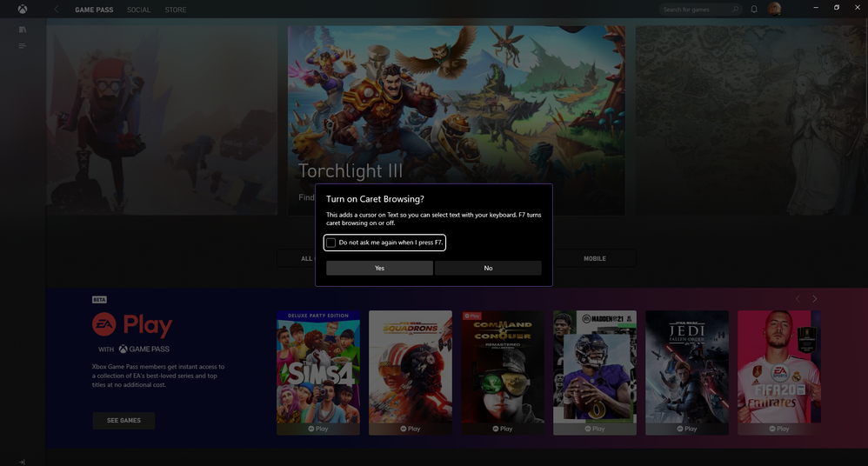868x466 pixels.
Task: Go back with the back arrow
Action: pyautogui.click(x=56, y=10)
